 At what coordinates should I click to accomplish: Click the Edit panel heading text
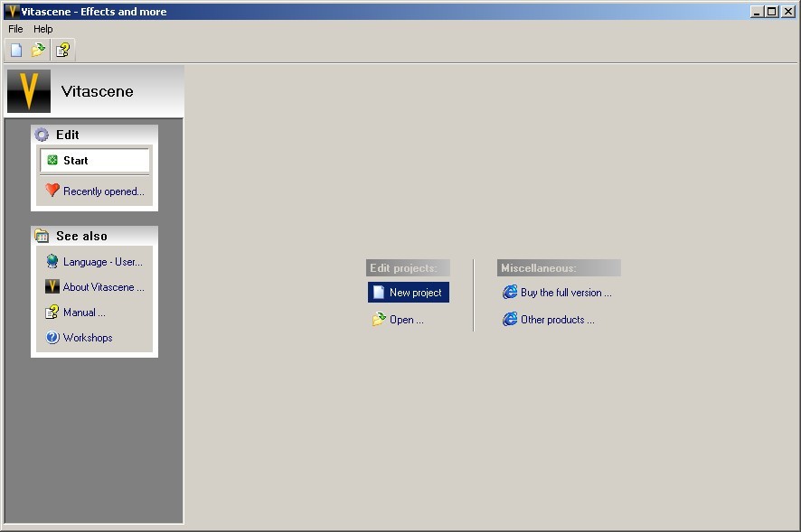(x=68, y=135)
